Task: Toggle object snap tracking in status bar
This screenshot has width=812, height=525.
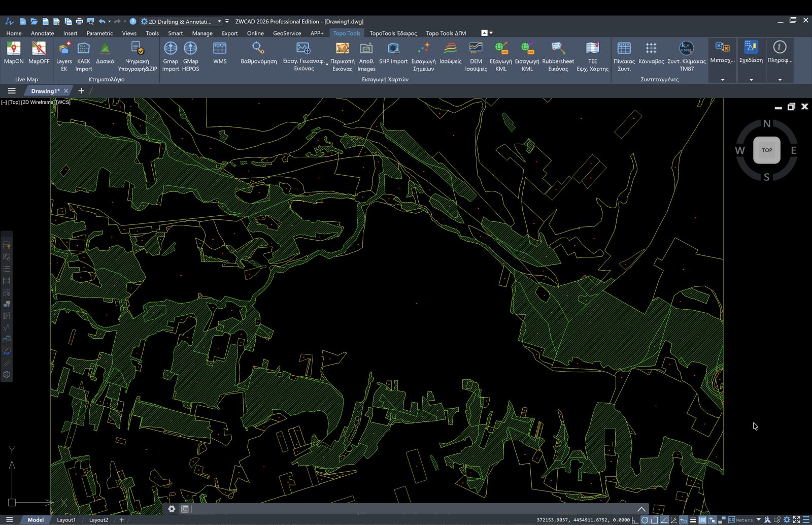Action: point(664,520)
